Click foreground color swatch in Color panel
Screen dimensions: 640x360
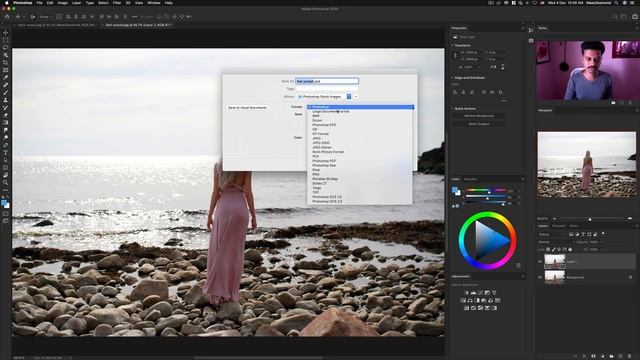coord(455,190)
